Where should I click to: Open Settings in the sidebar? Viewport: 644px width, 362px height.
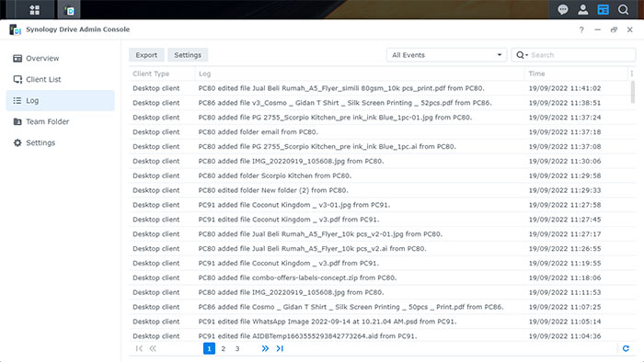click(61, 142)
